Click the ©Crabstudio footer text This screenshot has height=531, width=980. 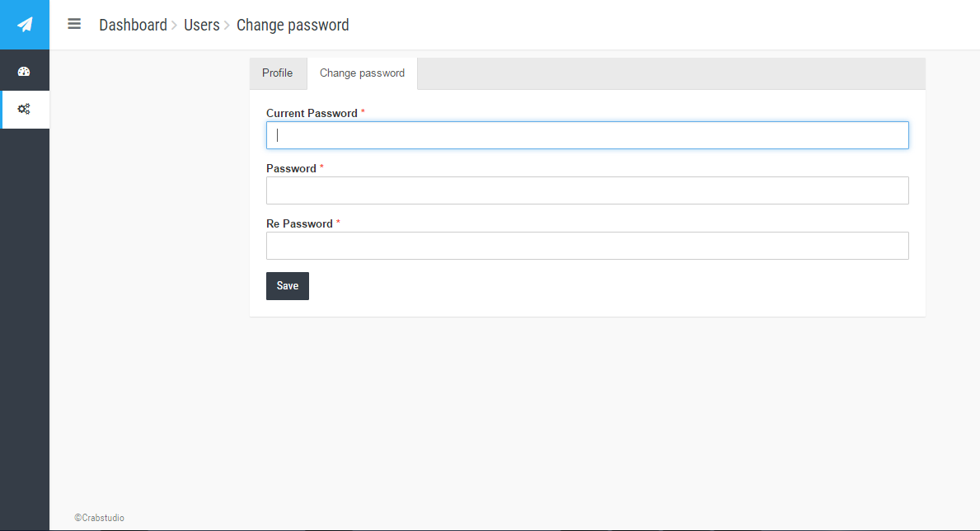point(100,518)
